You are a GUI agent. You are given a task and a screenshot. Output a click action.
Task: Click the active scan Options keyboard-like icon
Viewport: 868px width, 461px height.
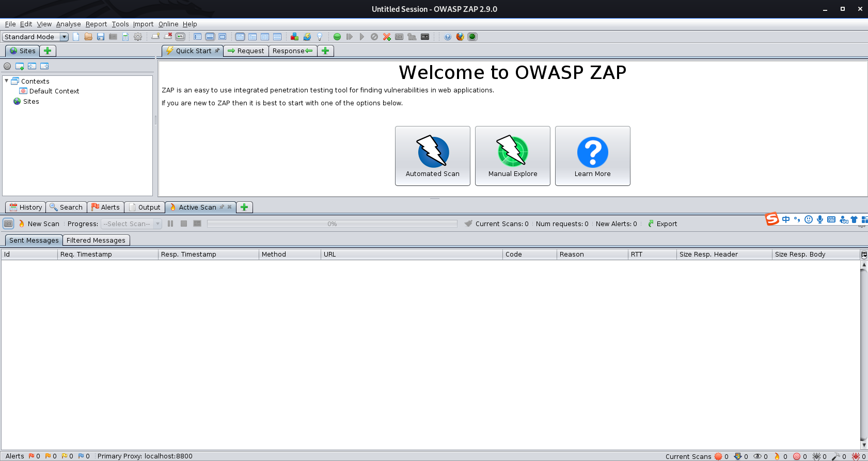pyautogui.click(x=8, y=224)
